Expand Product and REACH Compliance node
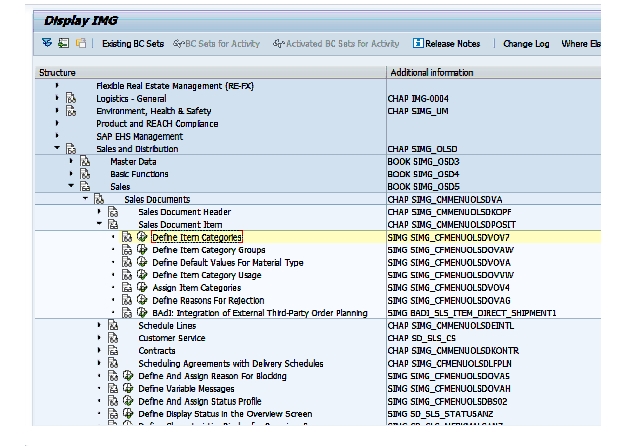This screenshot has height=446, width=625. (x=57, y=123)
